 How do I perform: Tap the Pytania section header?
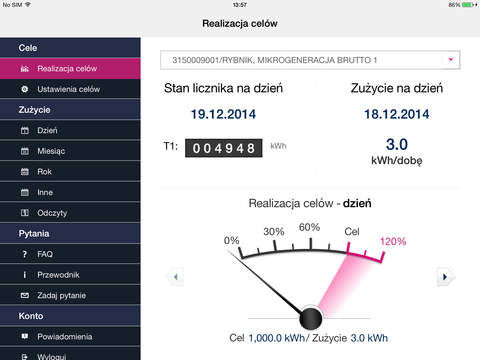[70, 233]
